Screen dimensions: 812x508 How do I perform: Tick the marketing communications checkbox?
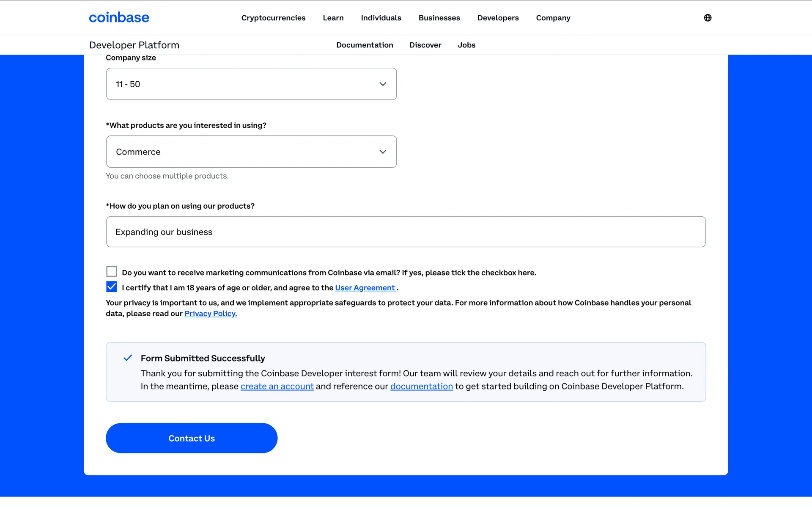(x=112, y=271)
